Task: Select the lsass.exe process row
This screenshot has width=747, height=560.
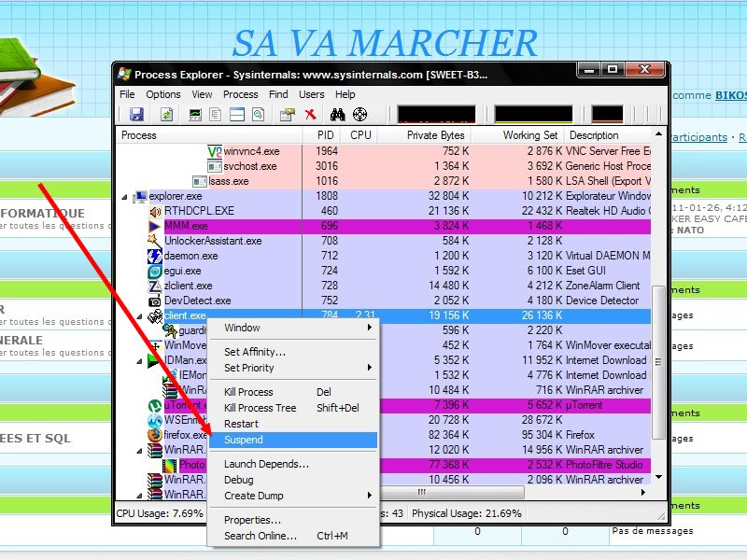Action: pos(384,181)
